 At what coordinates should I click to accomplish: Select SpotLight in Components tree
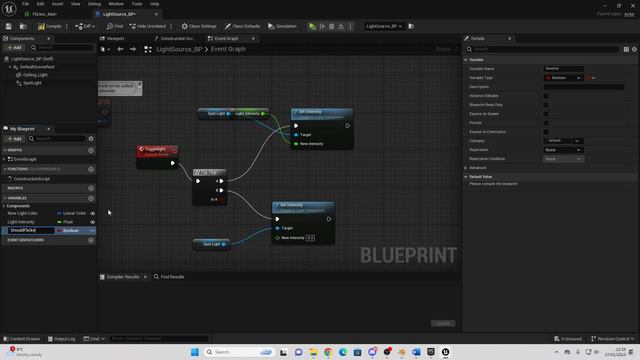(x=32, y=83)
